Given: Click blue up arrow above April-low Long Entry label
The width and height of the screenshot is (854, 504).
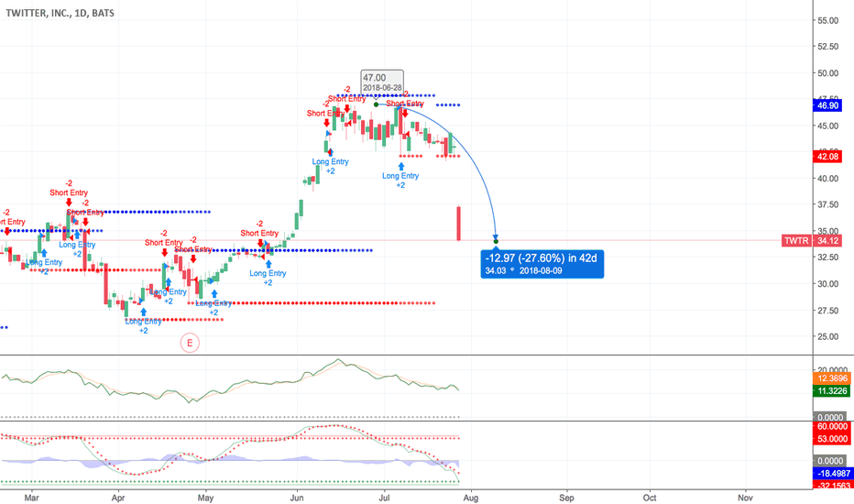Looking at the screenshot, I should 143,312.
